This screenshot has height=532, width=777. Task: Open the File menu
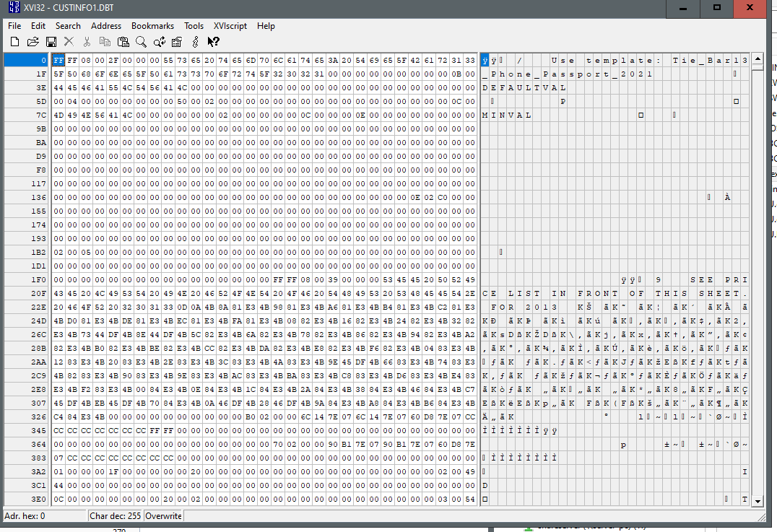[x=14, y=26]
